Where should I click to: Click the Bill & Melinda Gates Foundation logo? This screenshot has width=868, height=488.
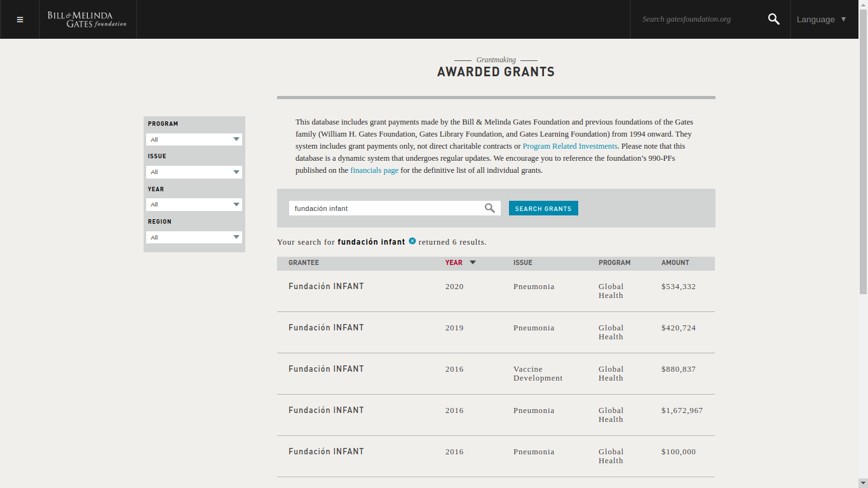click(87, 19)
